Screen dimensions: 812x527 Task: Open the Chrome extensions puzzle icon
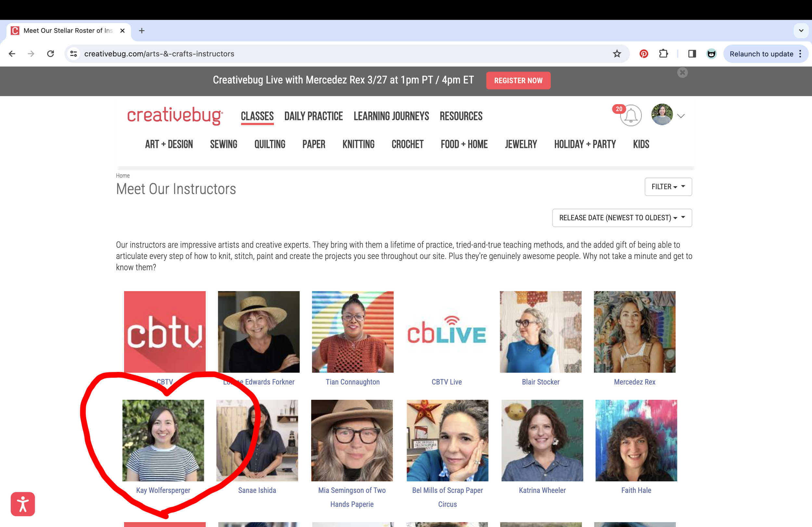click(663, 54)
